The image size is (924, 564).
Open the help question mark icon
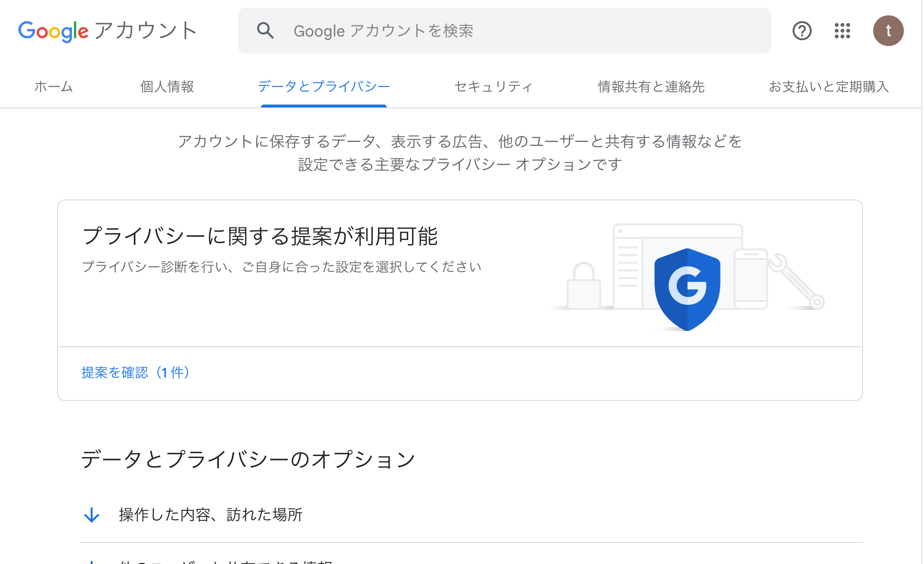802,31
